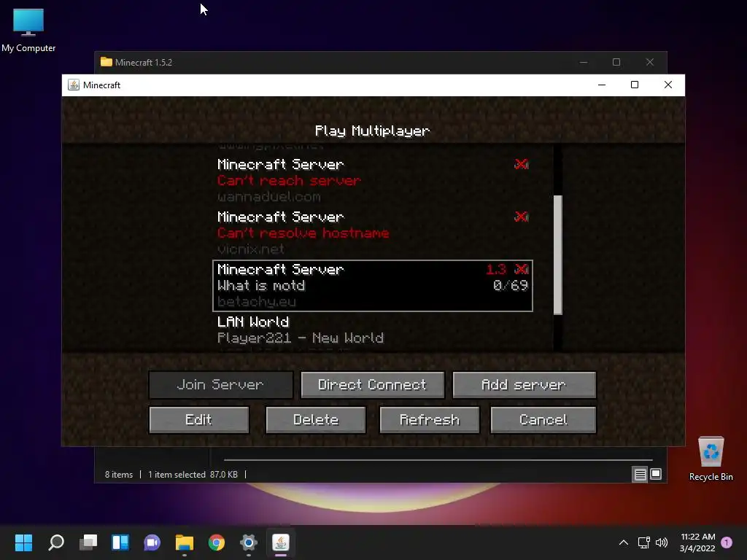Click "1 item selected 87.0 KB" status text
Viewport: 747px width, 560px height.
193,474
